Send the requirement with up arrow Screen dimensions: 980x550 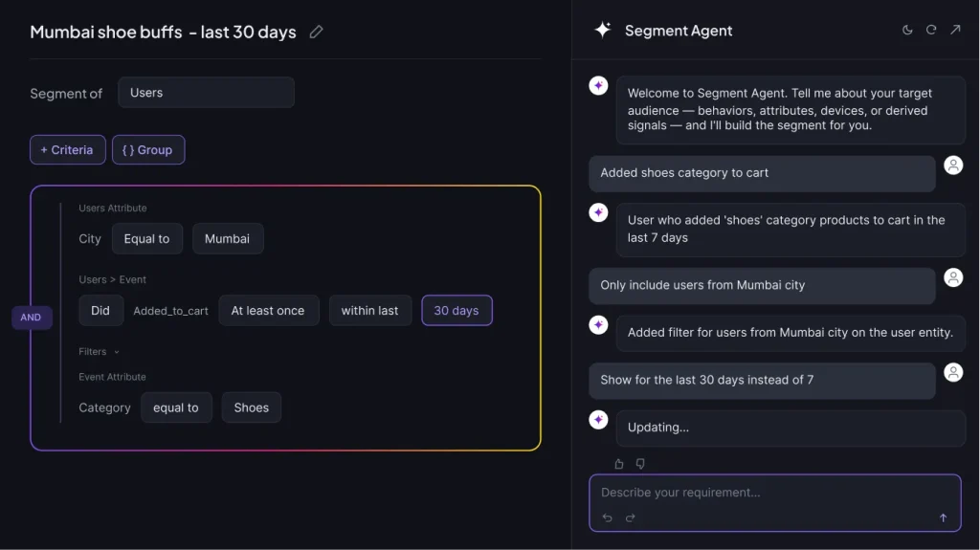[x=943, y=517]
